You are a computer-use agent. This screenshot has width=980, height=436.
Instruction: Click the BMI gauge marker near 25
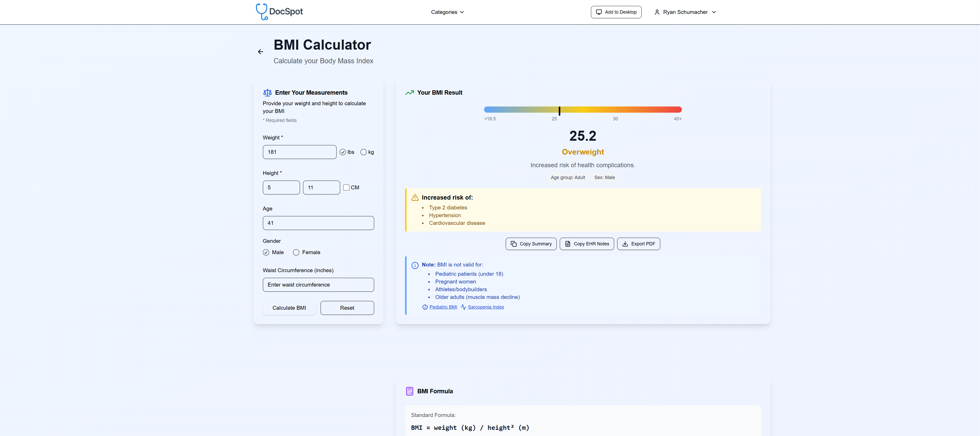click(x=559, y=111)
